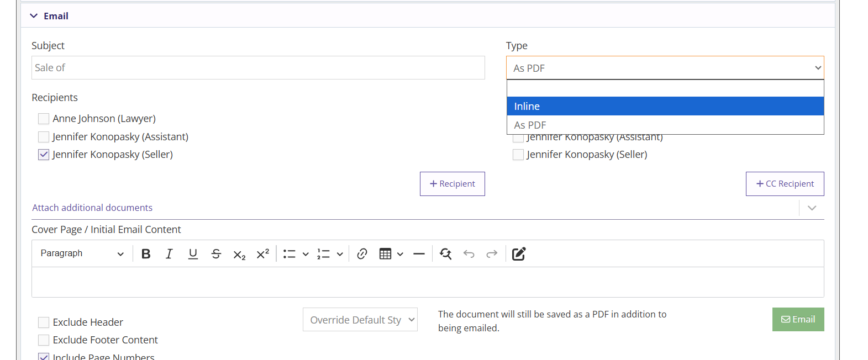Screen dimensions: 868x360
Task: Click the + CC Recipient button
Action: click(x=785, y=184)
